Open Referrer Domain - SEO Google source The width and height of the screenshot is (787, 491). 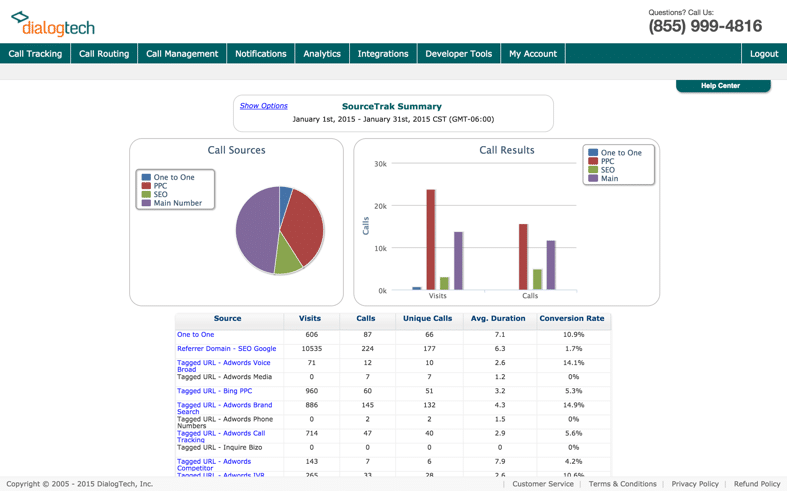click(x=226, y=348)
